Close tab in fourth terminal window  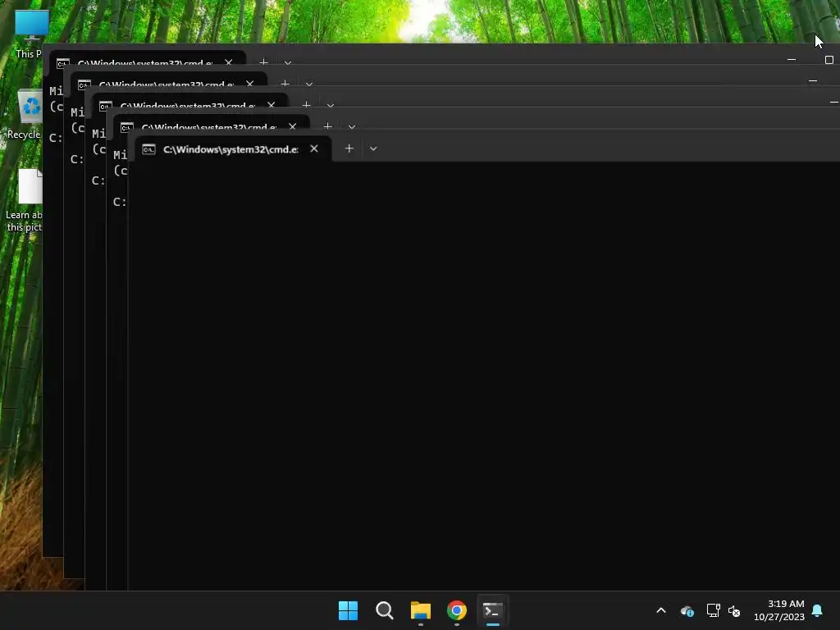(x=249, y=84)
